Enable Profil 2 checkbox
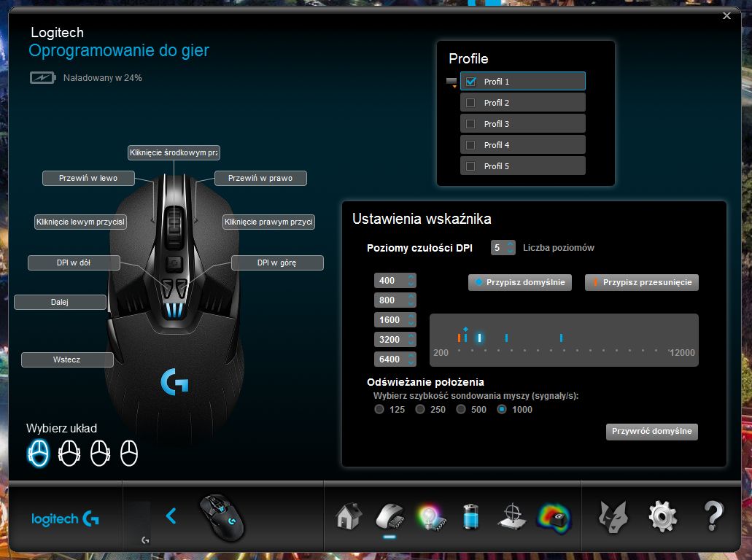Screen dimensions: 752x560 click(471, 103)
